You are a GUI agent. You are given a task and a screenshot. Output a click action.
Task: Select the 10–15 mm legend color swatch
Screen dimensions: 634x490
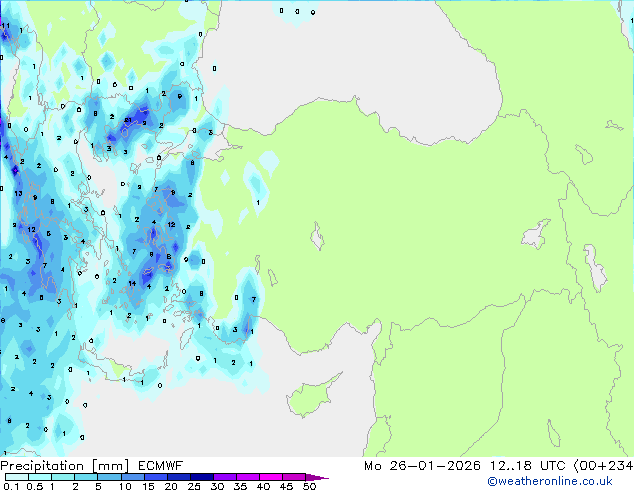tap(132, 477)
